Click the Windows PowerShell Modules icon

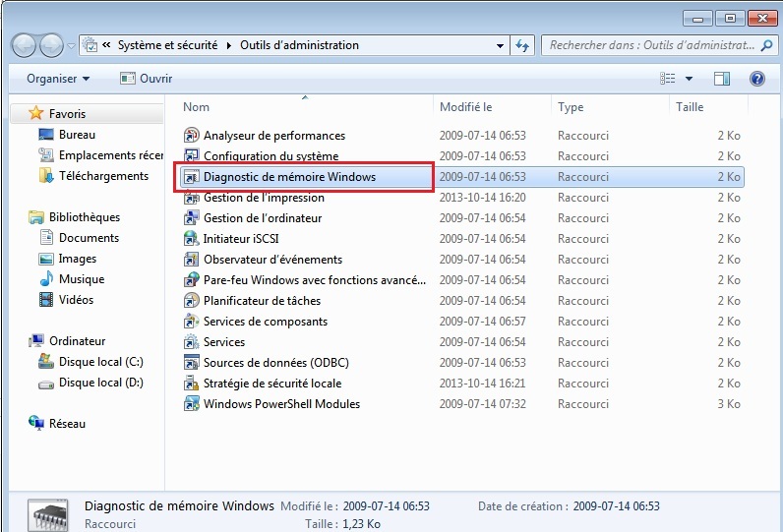(x=191, y=404)
